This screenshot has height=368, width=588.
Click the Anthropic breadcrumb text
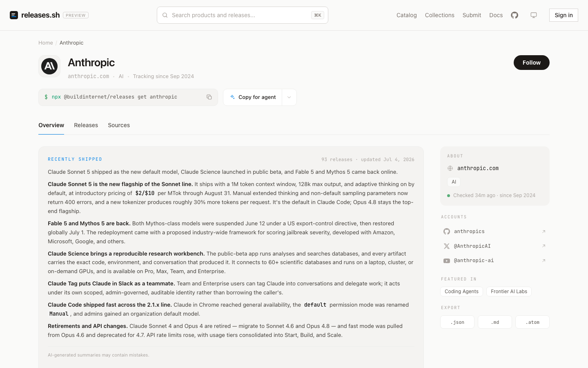[71, 43]
